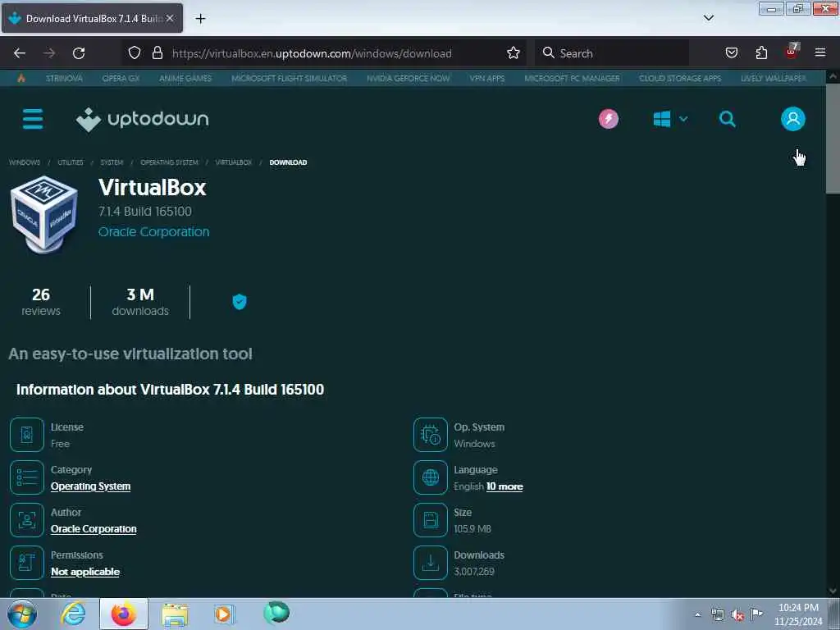Go to OPERATING SYSTEM breadcrumb
This screenshot has width=840, height=630.
click(169, 162)
